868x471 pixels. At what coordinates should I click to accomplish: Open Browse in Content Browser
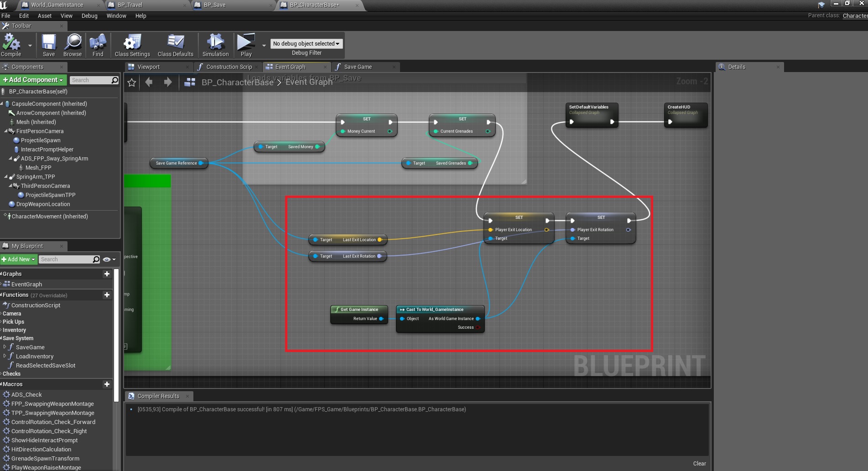[x=73, y=45]
